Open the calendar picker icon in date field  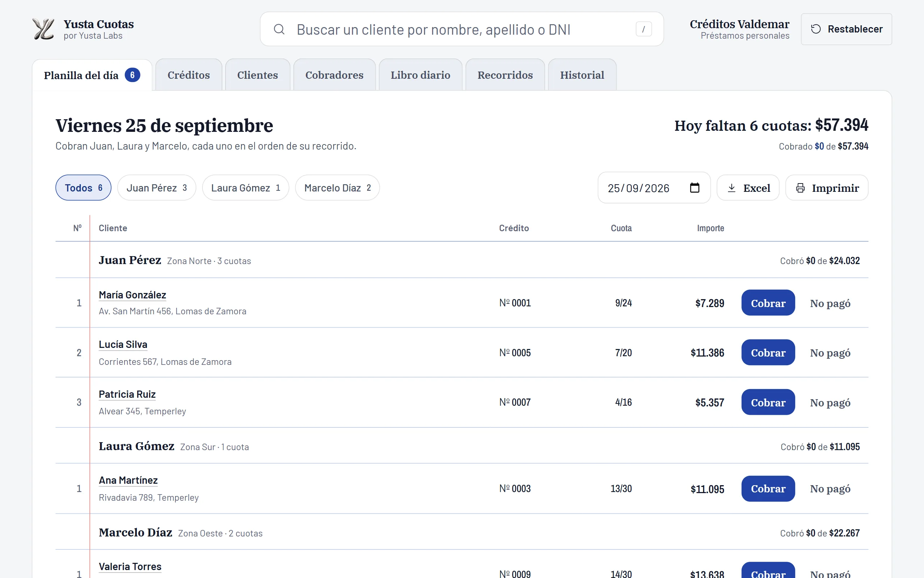[694, 188]
